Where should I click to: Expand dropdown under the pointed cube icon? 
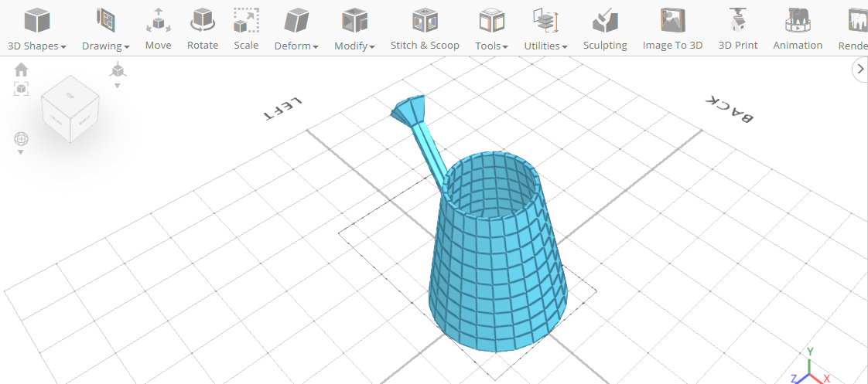[x=118, y=86]
